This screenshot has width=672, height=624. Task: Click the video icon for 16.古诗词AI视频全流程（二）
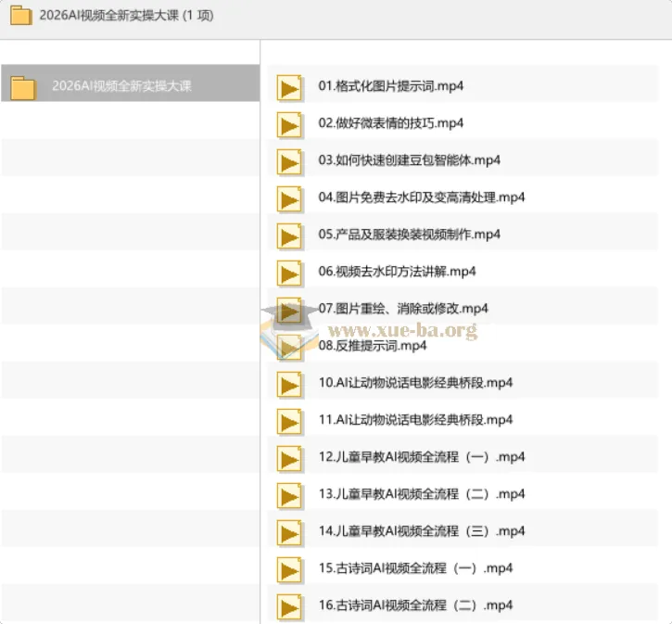pyautogui.click(x=289, y=607)
